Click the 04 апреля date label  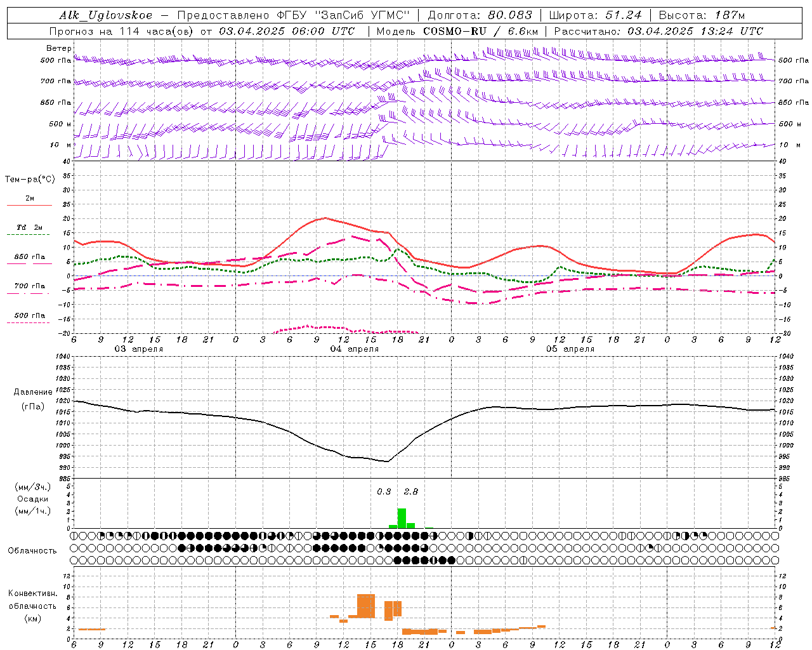click(354, 348)
